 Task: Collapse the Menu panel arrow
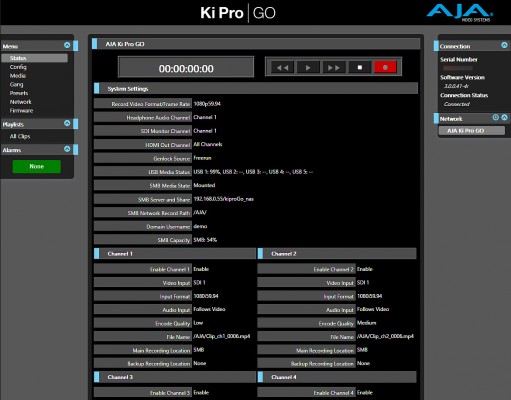pyautogui.click(x=67, y=45)
